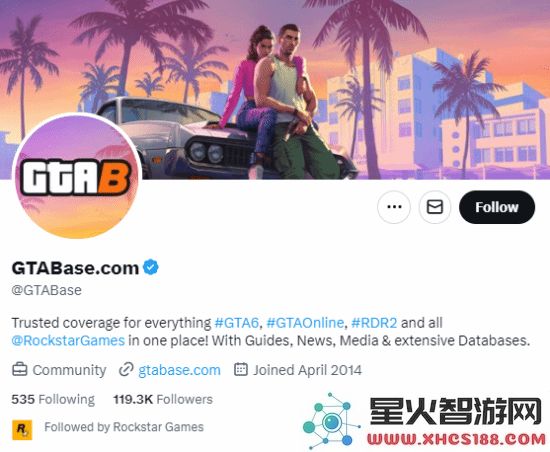550x452 pixels.
Task: Click the GTAB profile picture
Action: click(77, 176)
